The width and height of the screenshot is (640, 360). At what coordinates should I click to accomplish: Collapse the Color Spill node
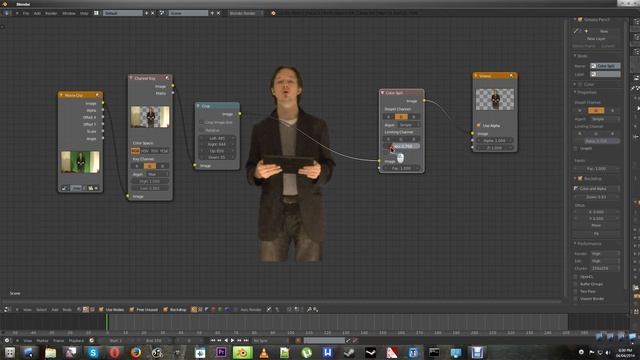click(x=382, y=93)
